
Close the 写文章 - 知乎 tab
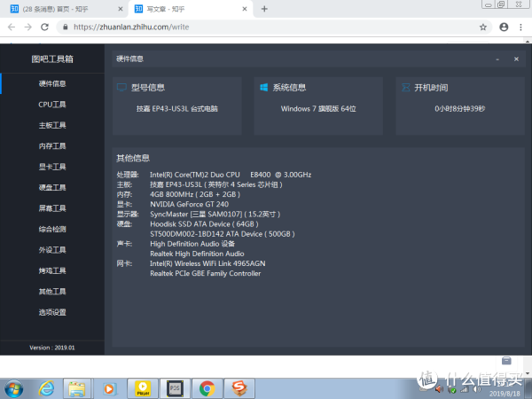coord(245,9)
